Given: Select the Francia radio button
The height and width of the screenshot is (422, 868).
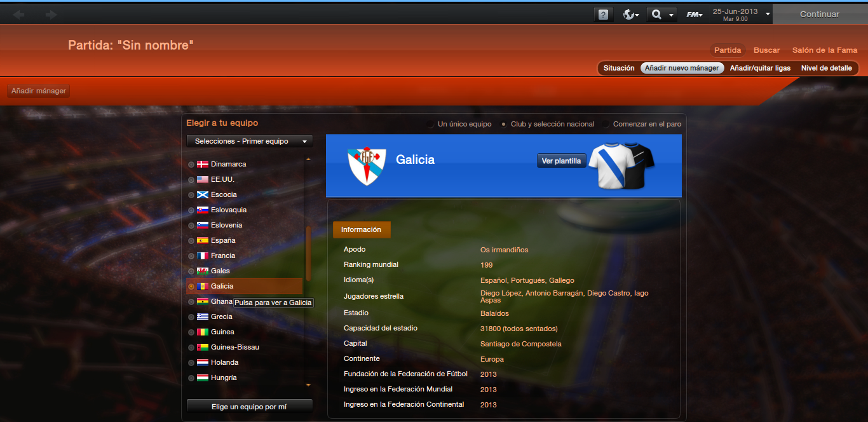Looking at the screenshot, I should pyautogui.click(x=191, y=255).
